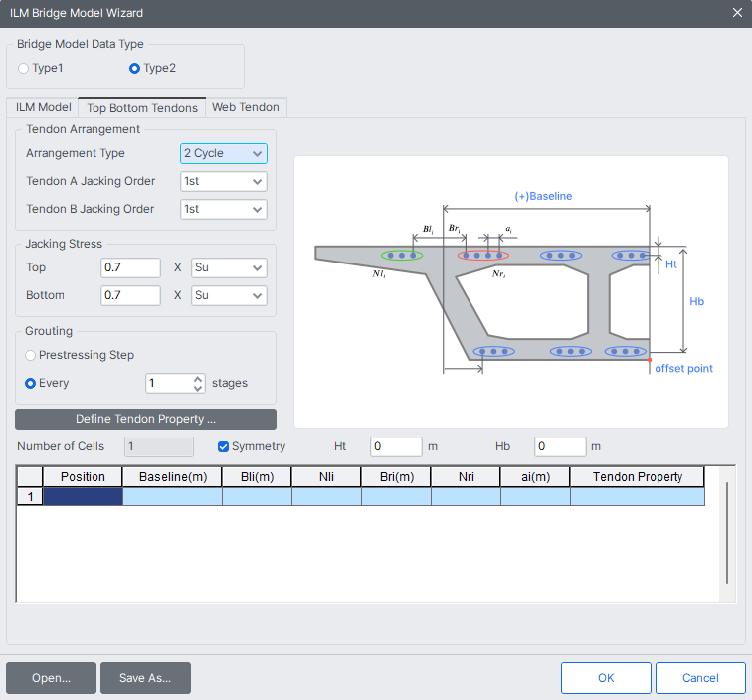Click Define Tendon Property button
Image resolution: width=752 pixels, height=700 pixels.
click(x=146, y=419)
